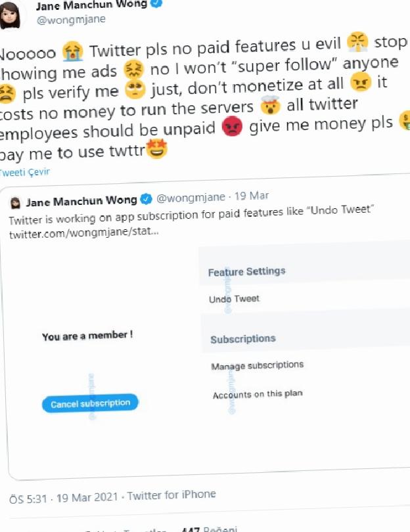
Task: Click the crying face emoji after Nooooo
Action: pos(73,51)
